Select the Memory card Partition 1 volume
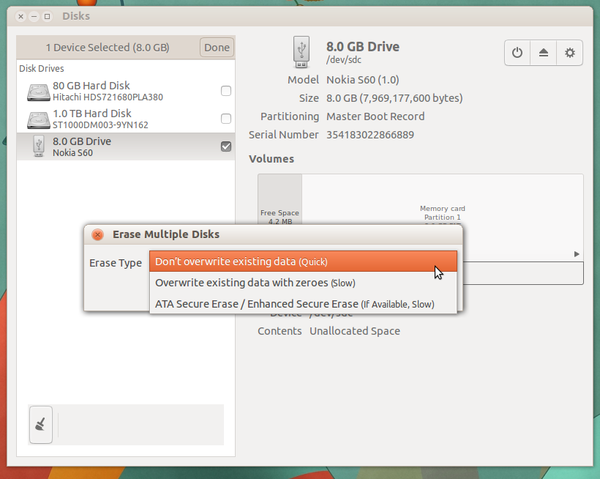 click(442, 200)
